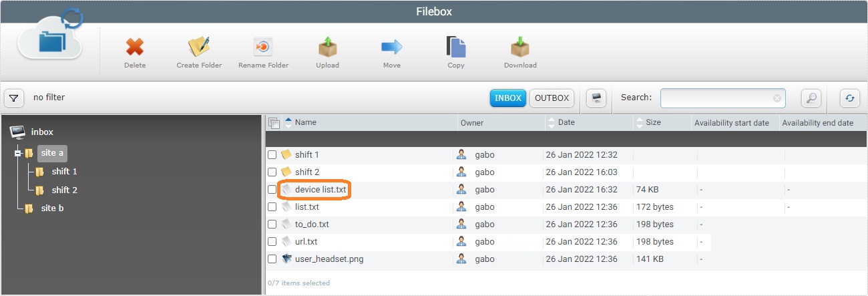Select site b in the folder tree
The width and height of the screenshot is (868, 296).
(x=52, y=208)
